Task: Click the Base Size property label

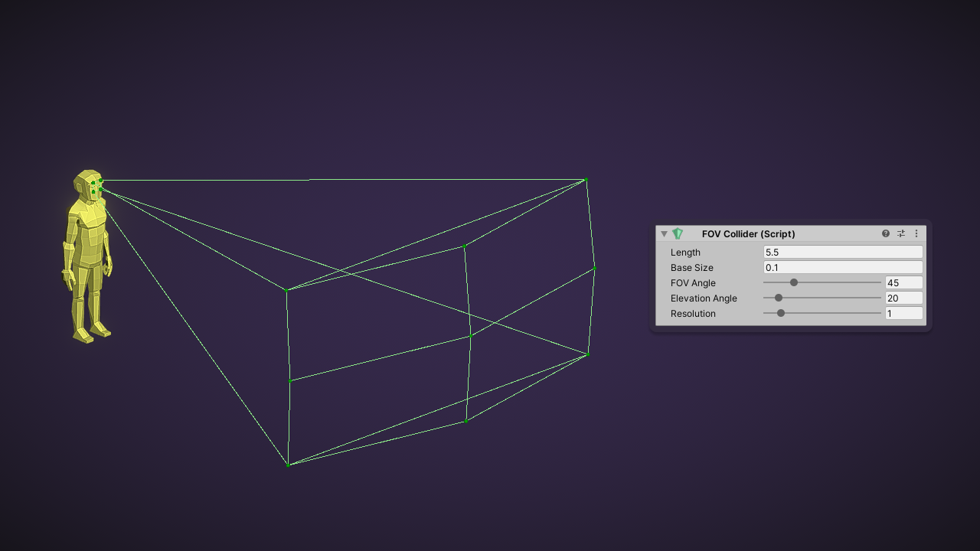Action: pos(691,268)
